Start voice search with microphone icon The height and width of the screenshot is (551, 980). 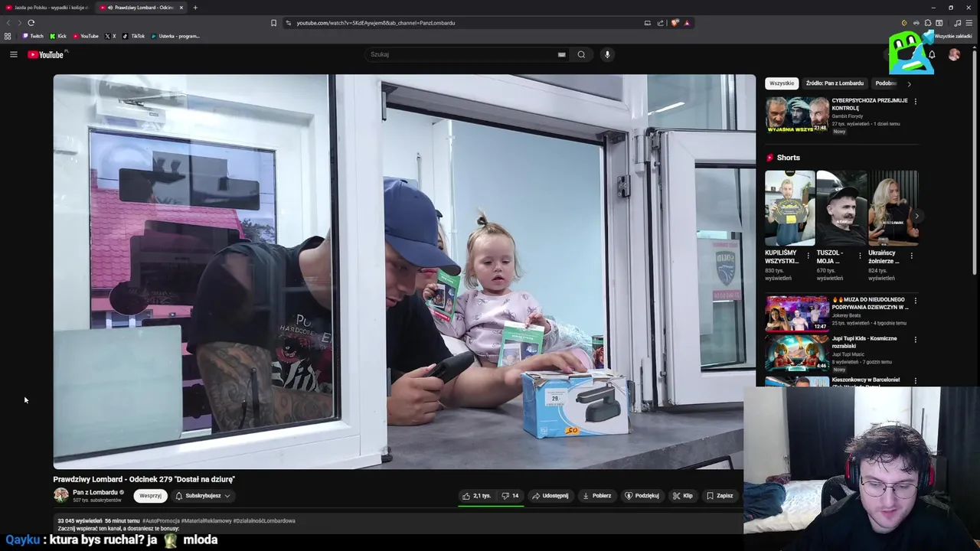[x=607, y=54]
